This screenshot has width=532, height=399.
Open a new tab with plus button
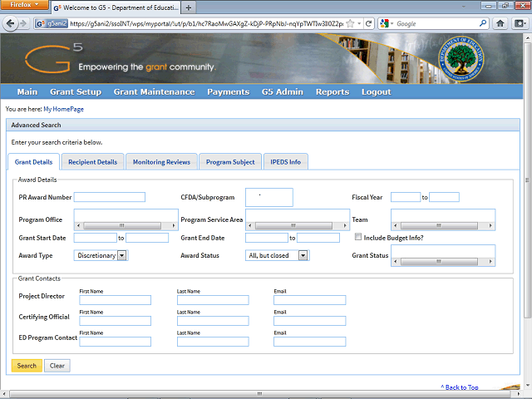tap(189, 7)
